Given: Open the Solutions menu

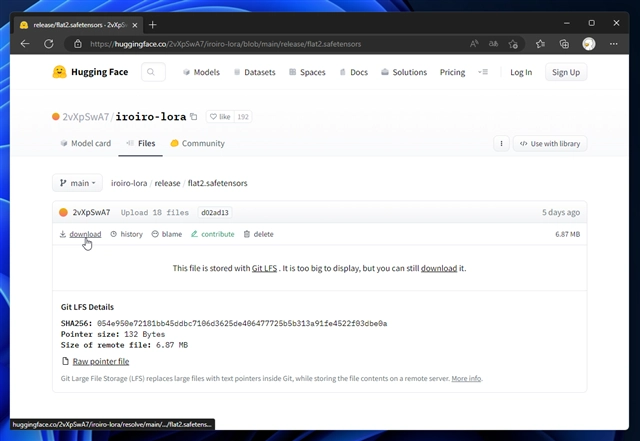Looking at the screenshot, I should [x=404, y=72].
